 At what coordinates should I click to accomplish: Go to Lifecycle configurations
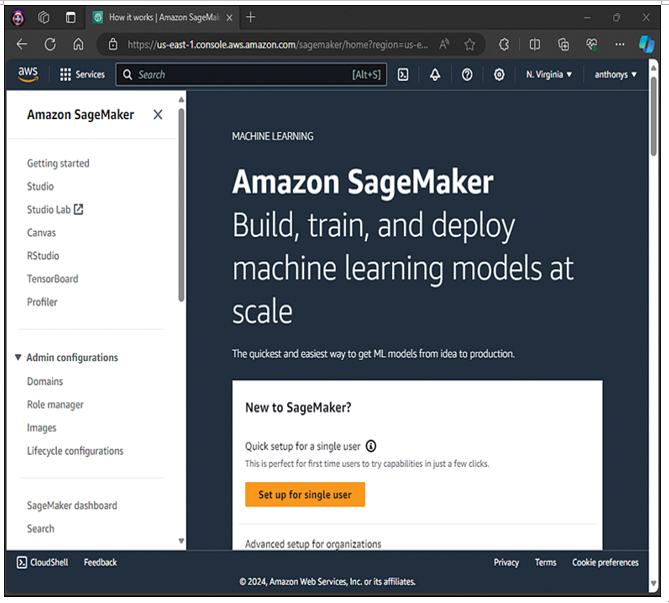[75, 451]
